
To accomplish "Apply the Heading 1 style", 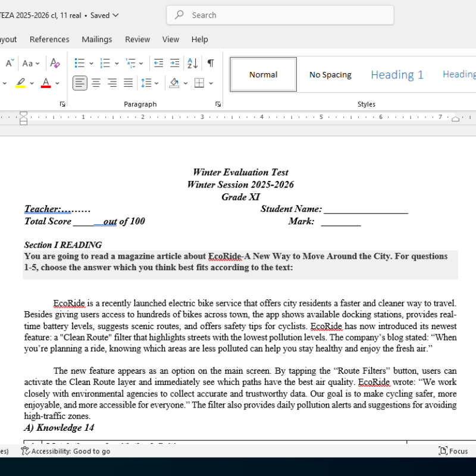I will pyautogui.click(x=396, y=74).
